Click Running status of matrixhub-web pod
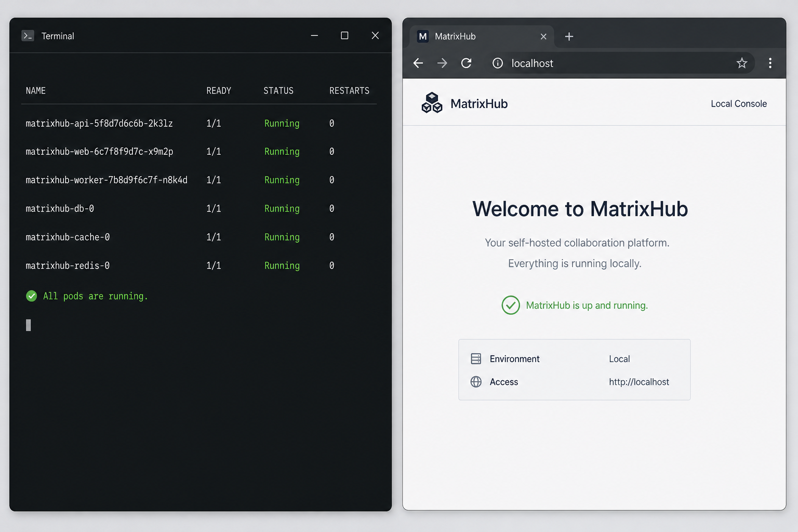 point(282,152)
